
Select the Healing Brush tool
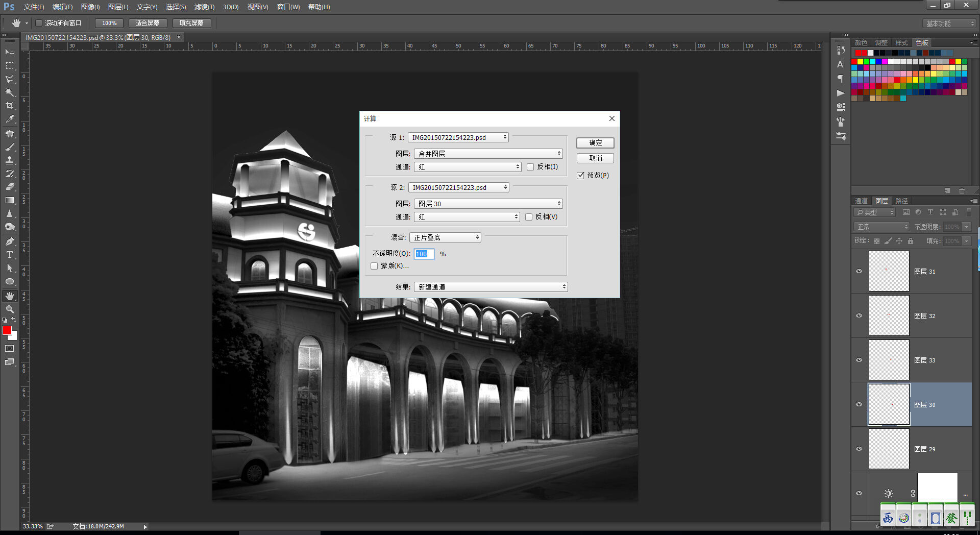coord(10,134)
